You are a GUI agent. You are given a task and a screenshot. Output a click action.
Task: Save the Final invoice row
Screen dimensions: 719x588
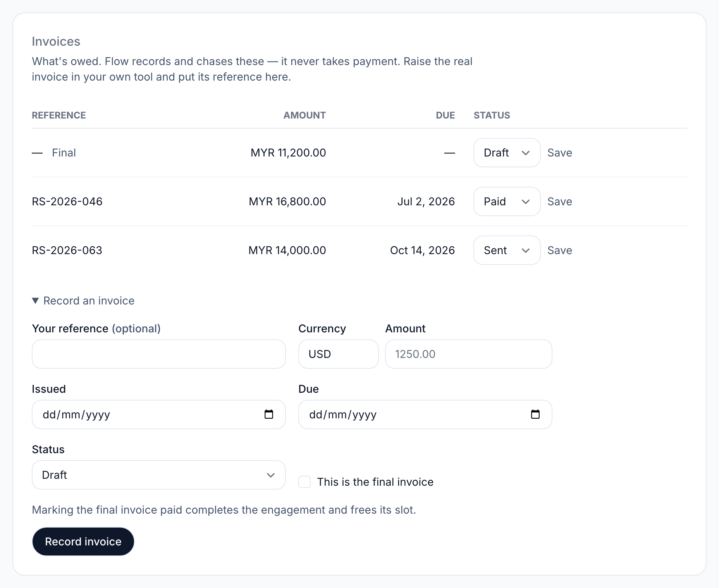(x=559, y=153)
